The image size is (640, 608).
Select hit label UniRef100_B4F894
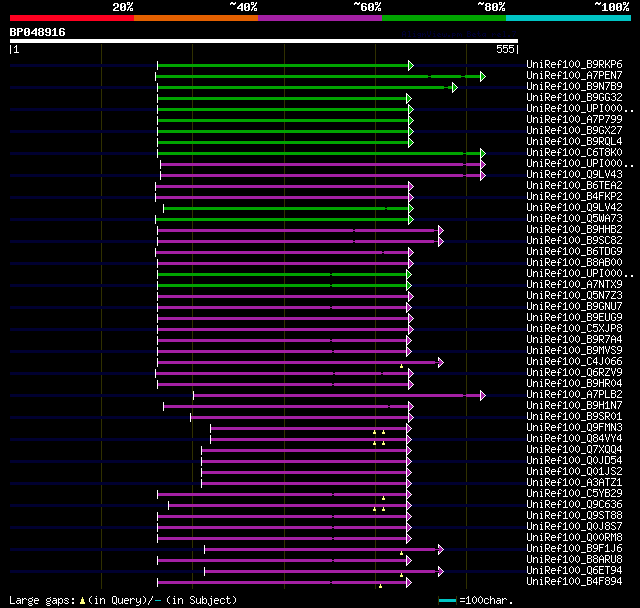tap(574, 582)
